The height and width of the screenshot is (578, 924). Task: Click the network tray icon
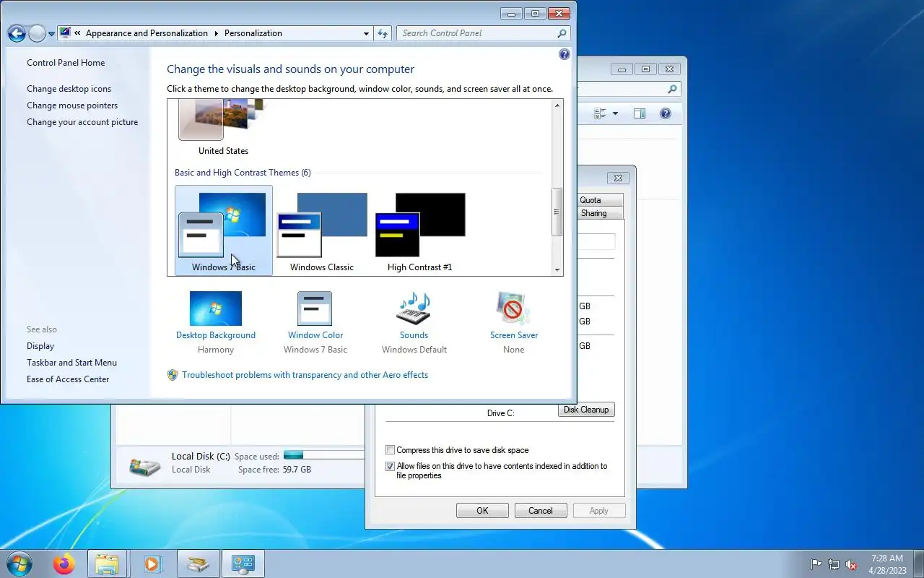834,564
